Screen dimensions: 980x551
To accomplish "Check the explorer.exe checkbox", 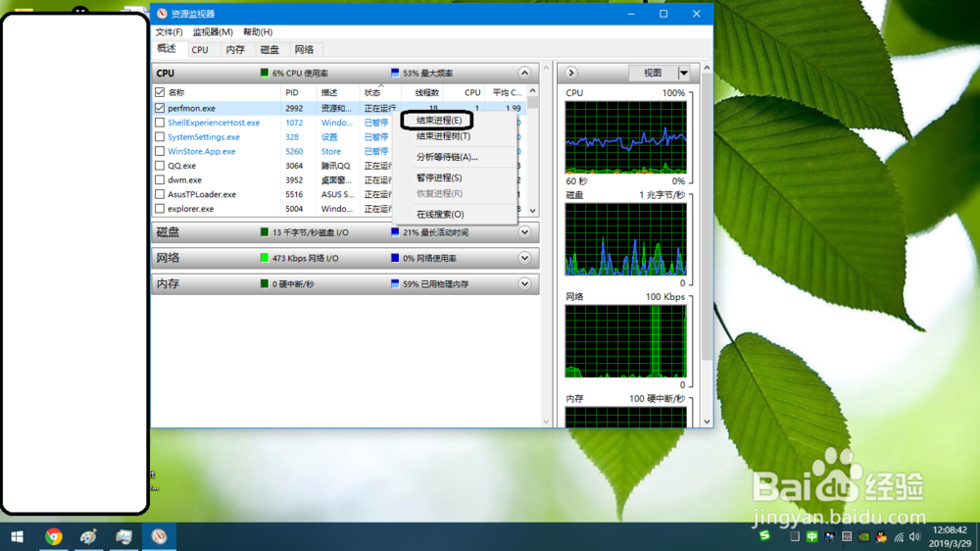I will (160, 209).
